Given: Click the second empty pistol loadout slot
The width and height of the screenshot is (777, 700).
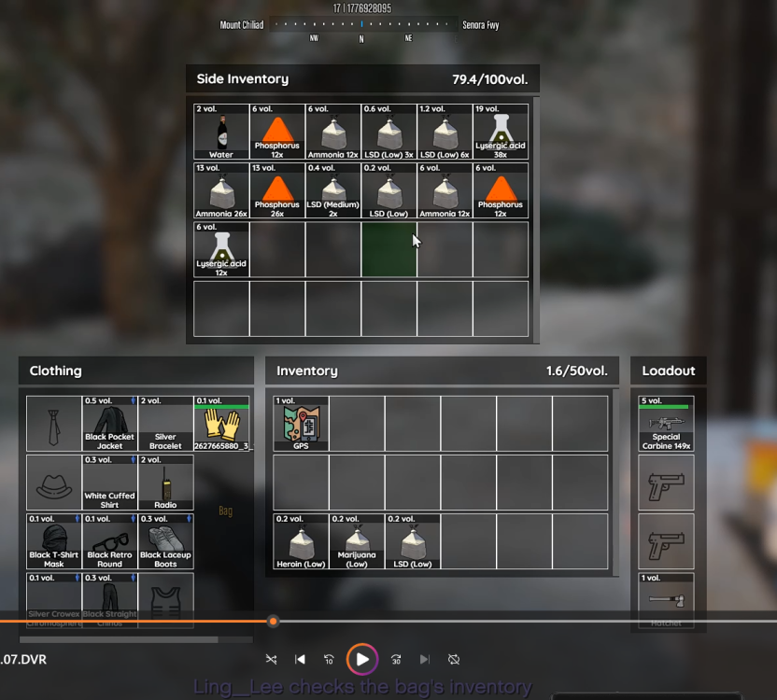Looking at the screenshot, I should [666, 541].
